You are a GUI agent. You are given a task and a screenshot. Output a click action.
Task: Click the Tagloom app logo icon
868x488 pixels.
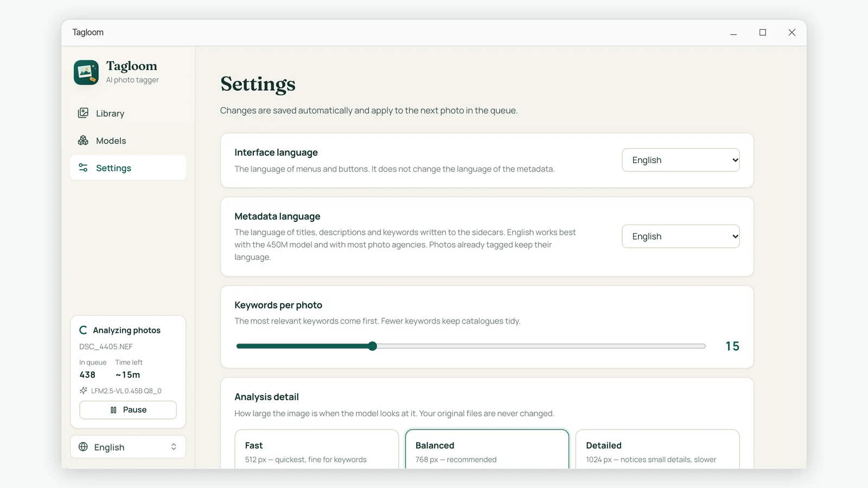[86, 73]
